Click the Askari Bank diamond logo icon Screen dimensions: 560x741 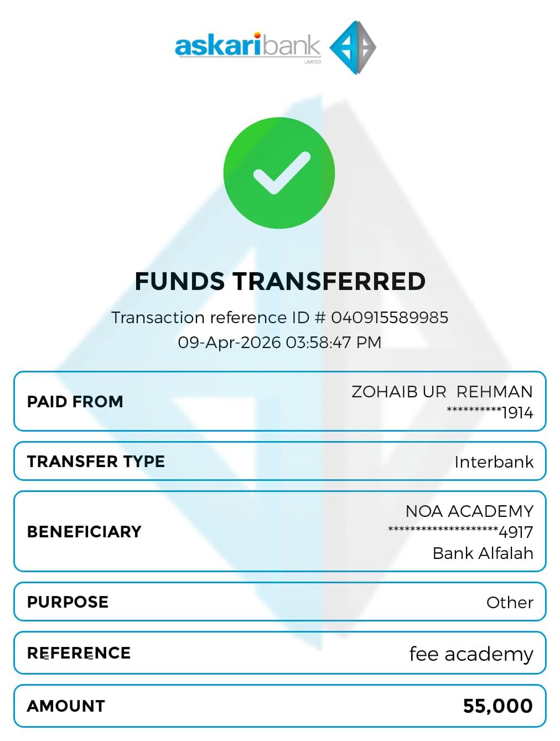coord(352,48)
